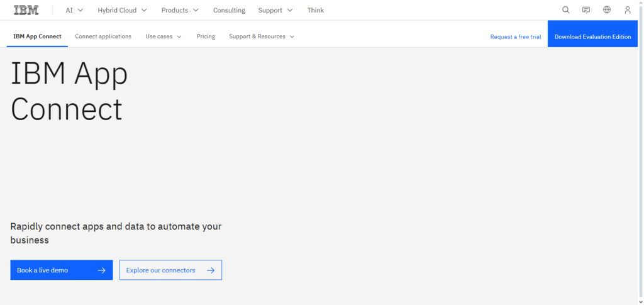Open the Products menu
Screen dimensions: 644x305
(x=180, y=10)
